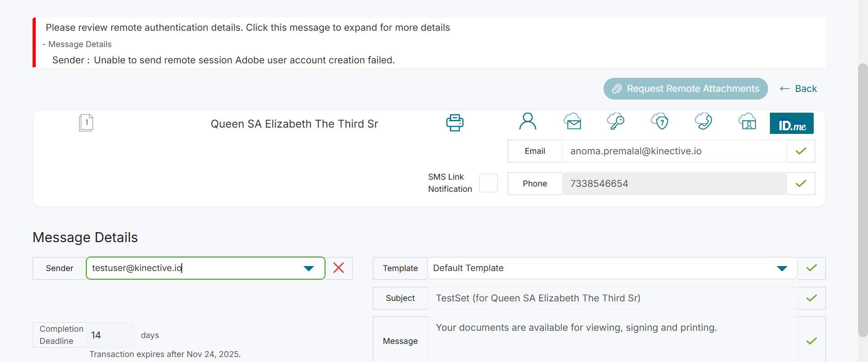Image resolution: width=868 pixels, height=362 pixels.
Task: Choose the cloud shield question icon
Action: 660,122
